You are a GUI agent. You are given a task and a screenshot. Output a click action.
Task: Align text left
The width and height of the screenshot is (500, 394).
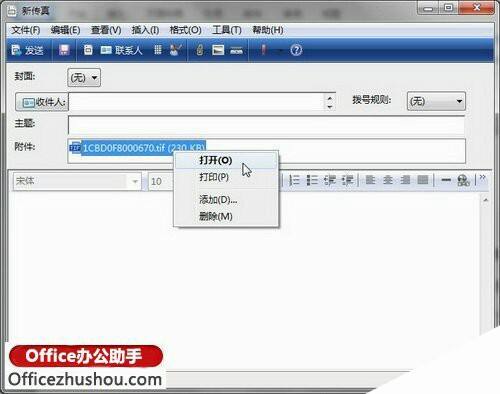tap(370, 180)
